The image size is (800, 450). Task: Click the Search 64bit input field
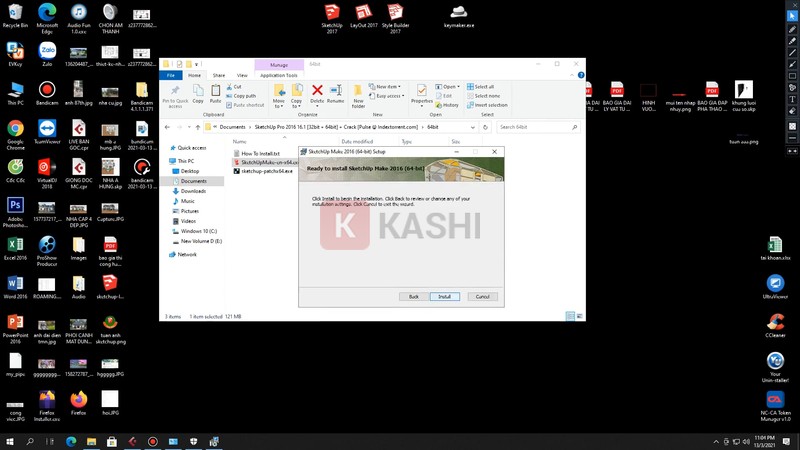coord(535,127)
